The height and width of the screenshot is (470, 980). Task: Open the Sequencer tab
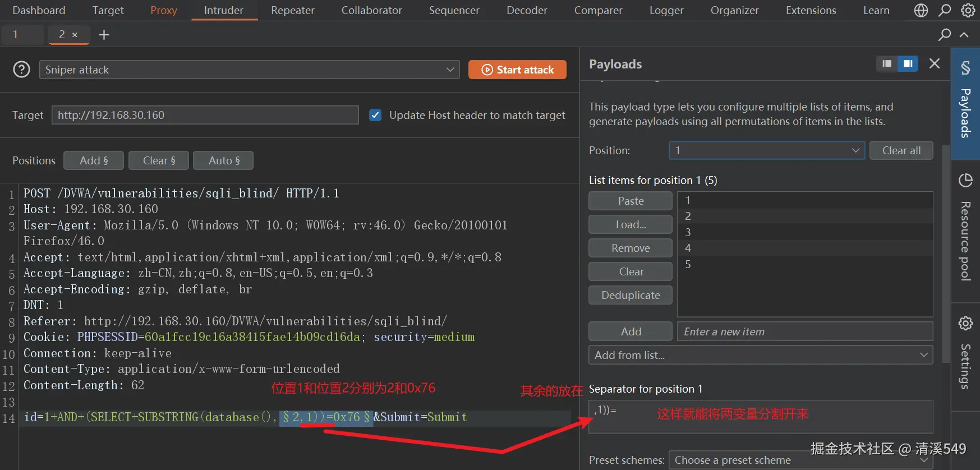click(x=454, y=10)
